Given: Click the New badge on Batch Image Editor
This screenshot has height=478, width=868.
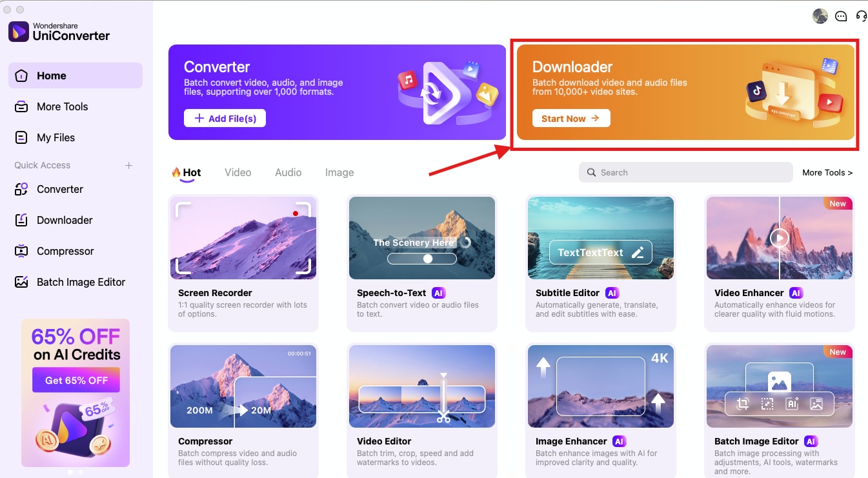Looking at the screenshot, I should point(838,352).
